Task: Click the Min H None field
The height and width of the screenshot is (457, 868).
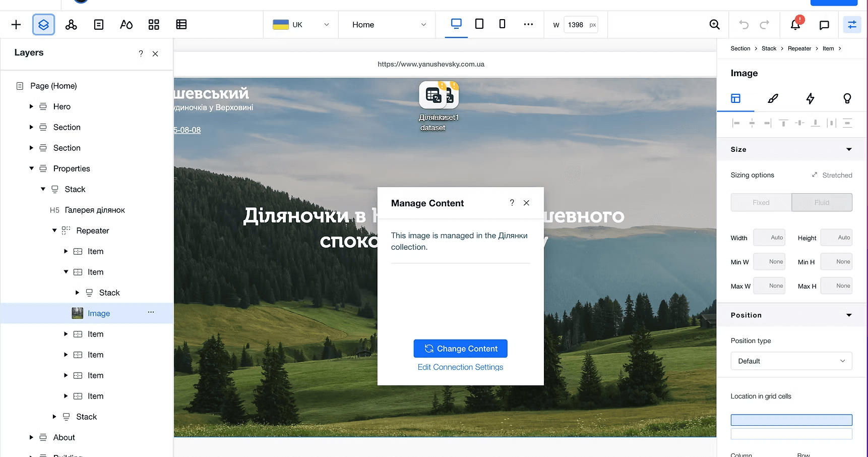Action: 836,261
